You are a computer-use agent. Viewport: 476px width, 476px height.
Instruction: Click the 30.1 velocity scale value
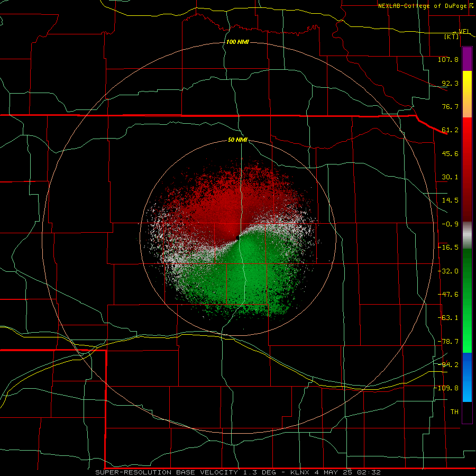pos(450,177)
